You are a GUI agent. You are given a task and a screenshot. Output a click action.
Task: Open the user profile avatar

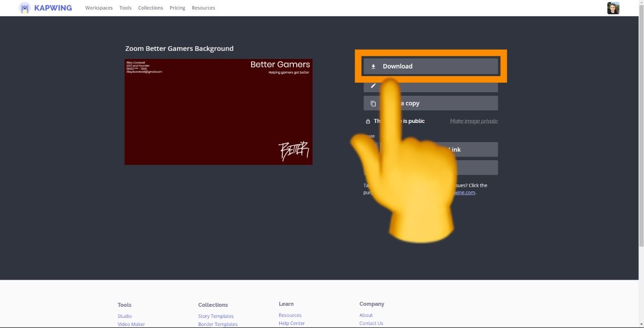(x=613, y=8)
